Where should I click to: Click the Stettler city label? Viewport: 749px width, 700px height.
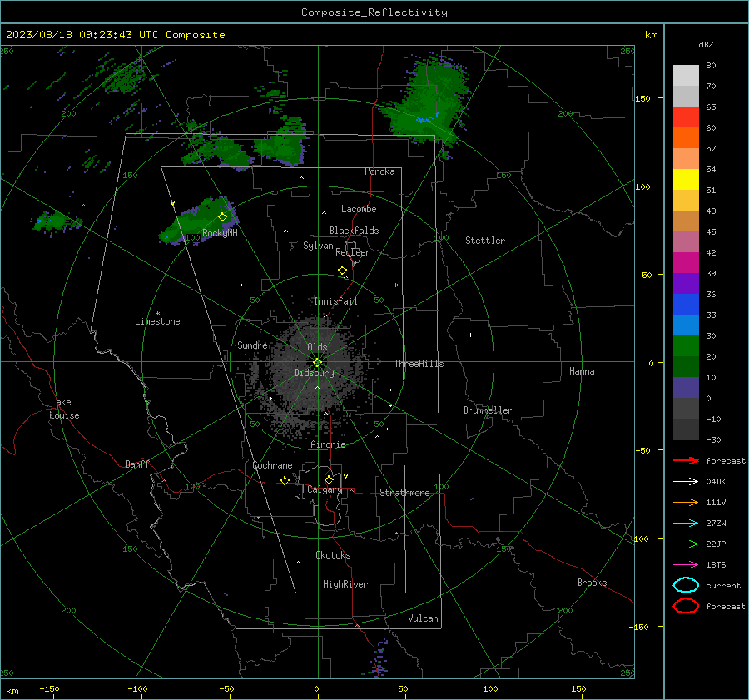[x=485, y=241]
